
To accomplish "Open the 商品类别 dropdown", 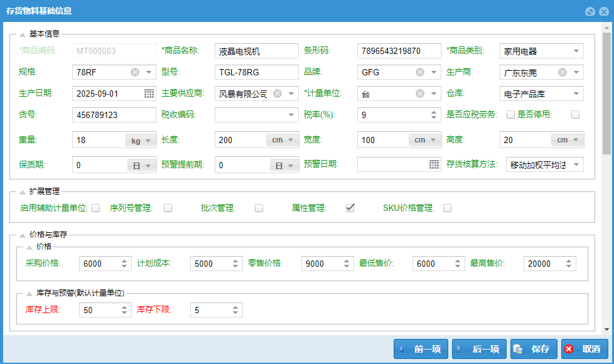I will tap(576, 51).
